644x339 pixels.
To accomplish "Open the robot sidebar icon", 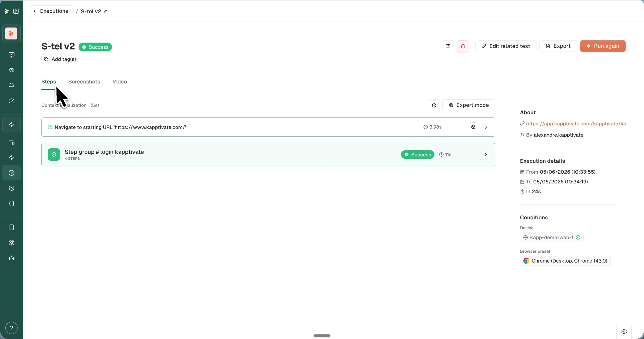I will [12, 258].
